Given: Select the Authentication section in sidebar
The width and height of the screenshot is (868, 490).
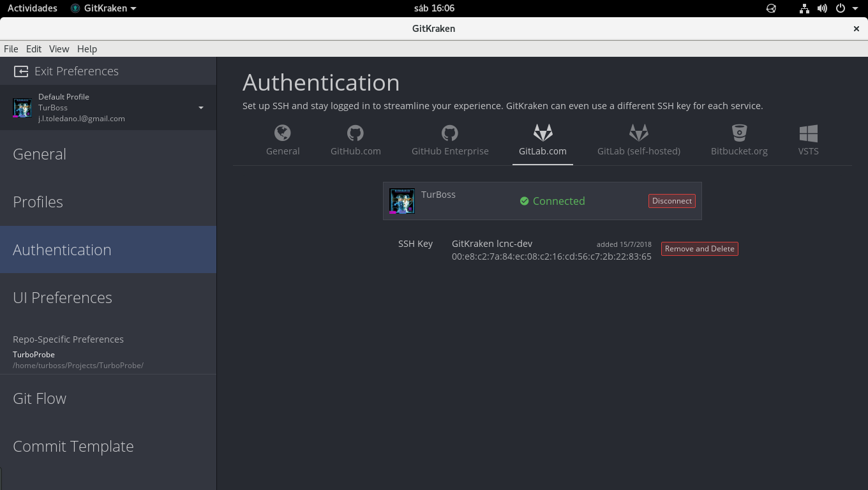Looking at the screenshot, I should (x=108, y=249).
